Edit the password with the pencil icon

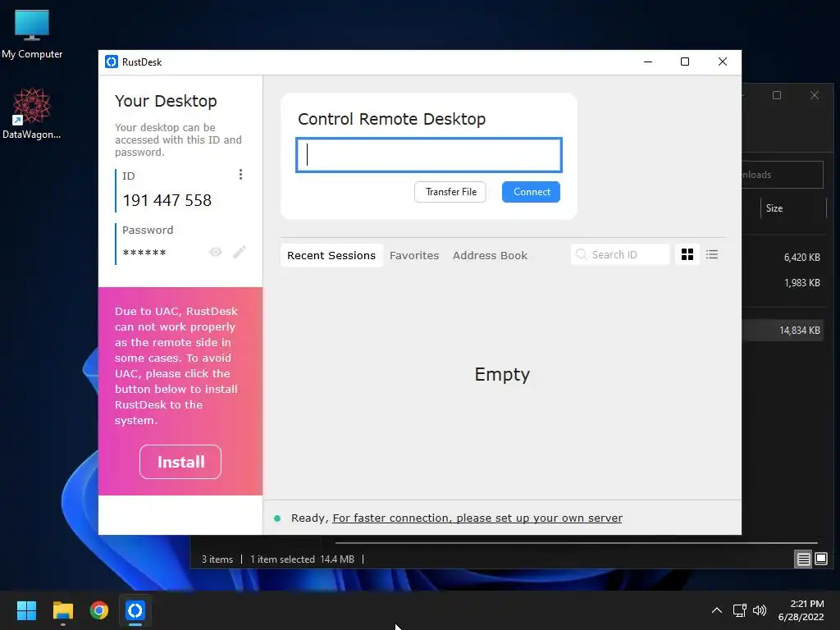click(x=240, y=252)
